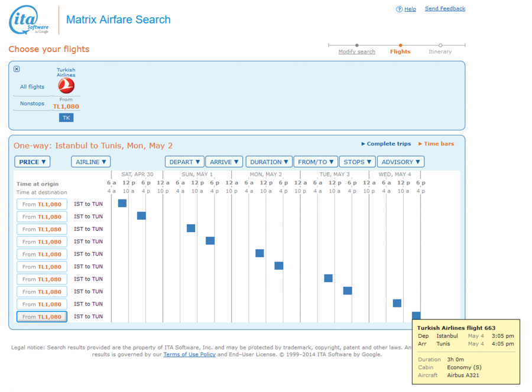The width and height of the screenshot is (532, 392).
Task: Click the Saturday Apr 30 morning flight bar
Action: (122, 203)
